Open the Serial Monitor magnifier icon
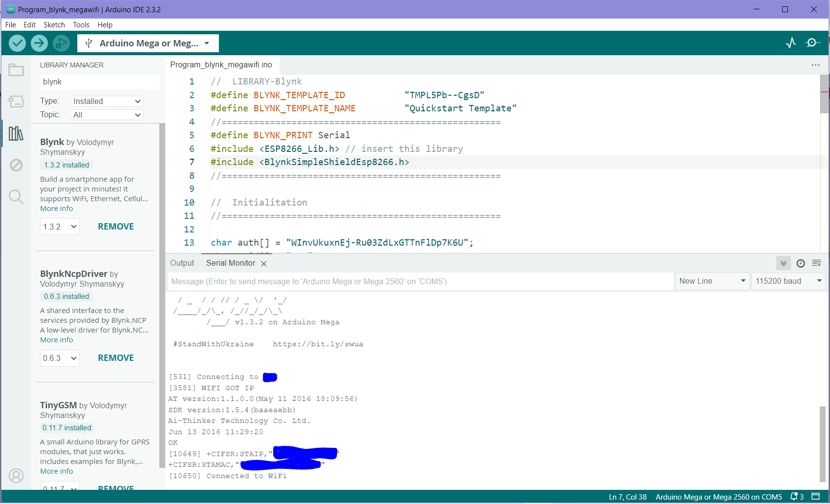 click(x=813, y=43)
